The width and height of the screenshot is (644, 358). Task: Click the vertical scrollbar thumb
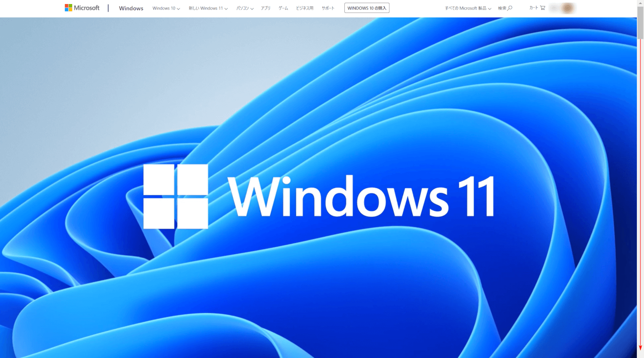click(640, 23)
